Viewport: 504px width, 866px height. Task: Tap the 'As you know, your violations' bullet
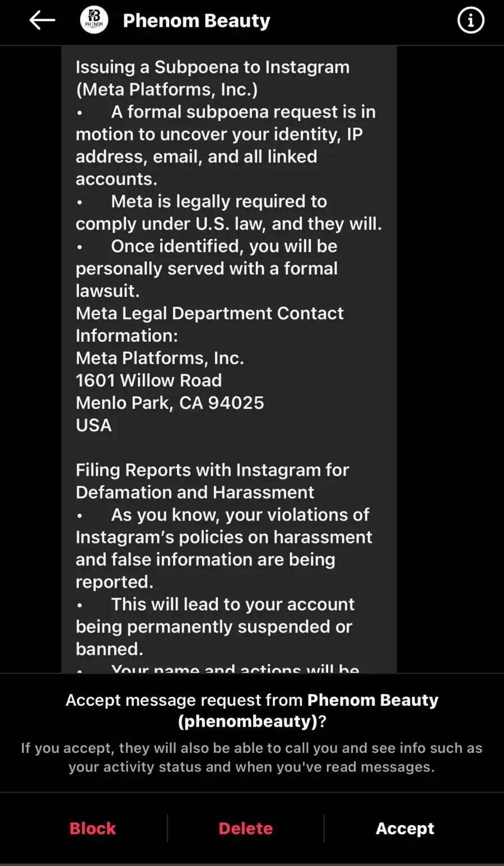(224, 548)
